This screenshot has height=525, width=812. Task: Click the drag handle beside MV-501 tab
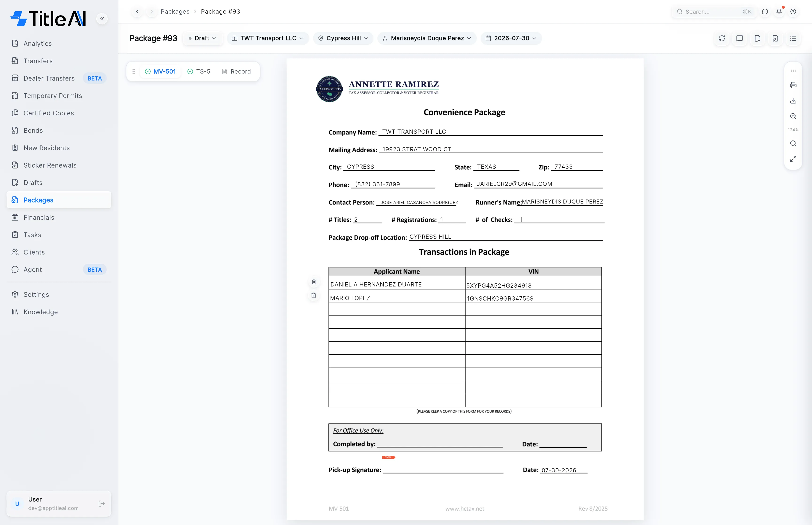pyautogui.click(x=134, y=71)
